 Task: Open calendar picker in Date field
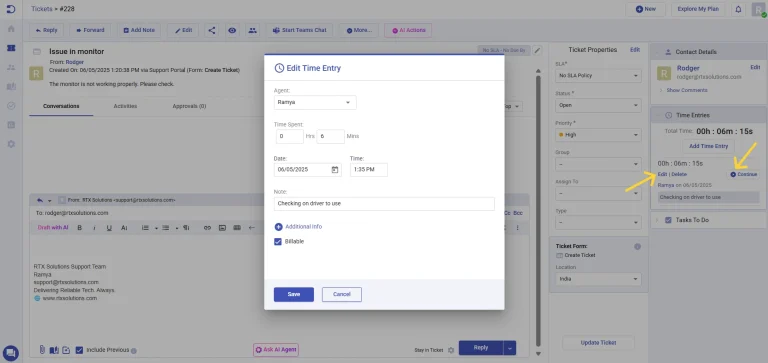coord(335,169)
